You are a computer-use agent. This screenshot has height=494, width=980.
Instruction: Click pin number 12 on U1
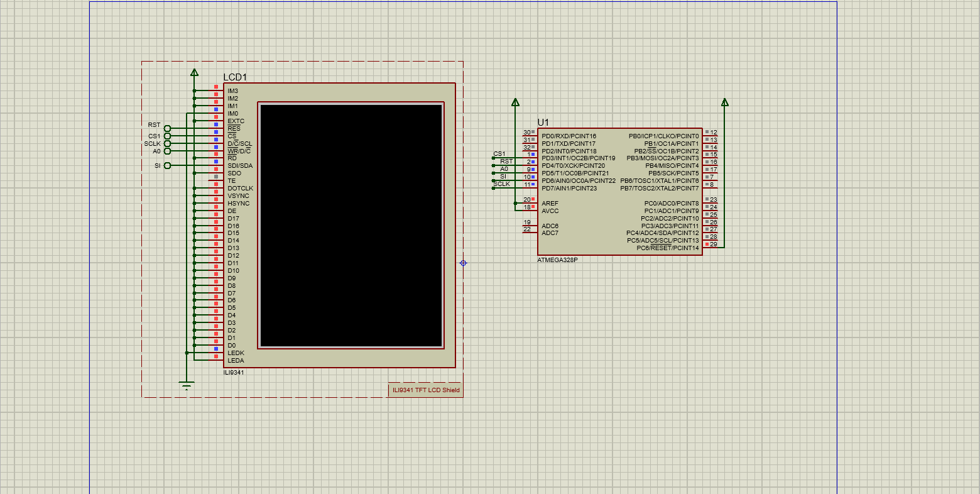[x=714, y=133]
